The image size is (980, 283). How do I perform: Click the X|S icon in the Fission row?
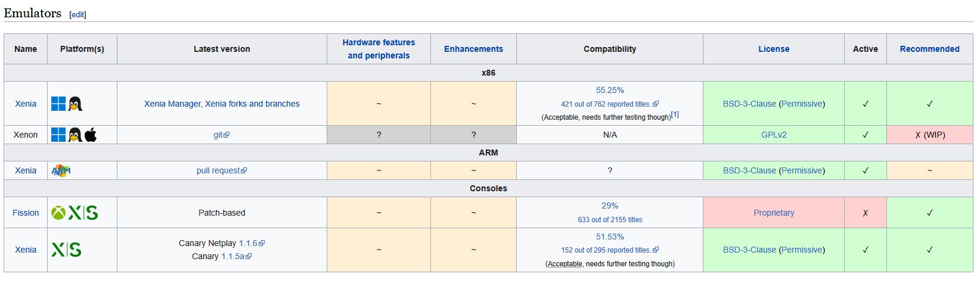(83, 213)
